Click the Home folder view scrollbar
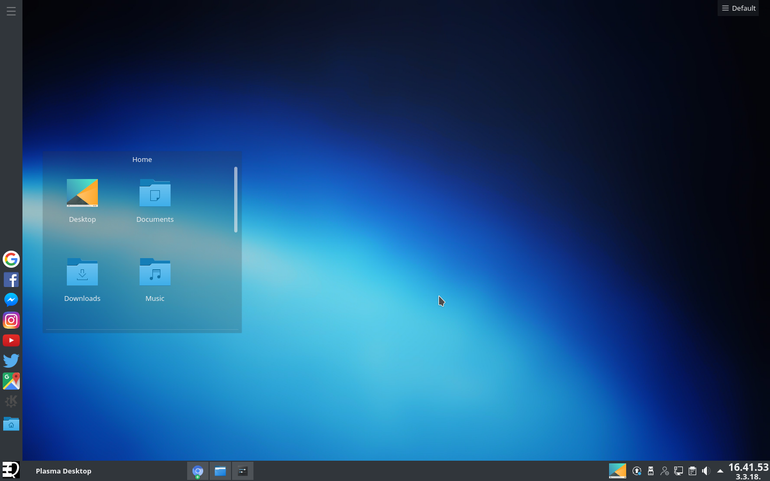770x481 pixels. 236,199
